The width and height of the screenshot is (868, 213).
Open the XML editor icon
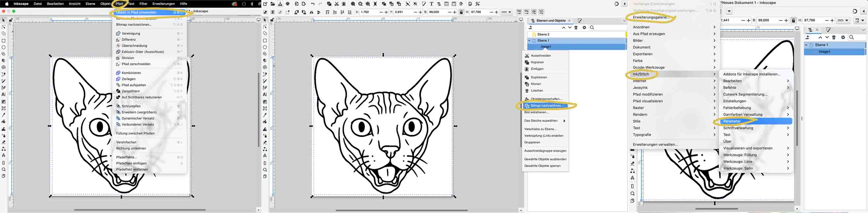tap(447, 4)
